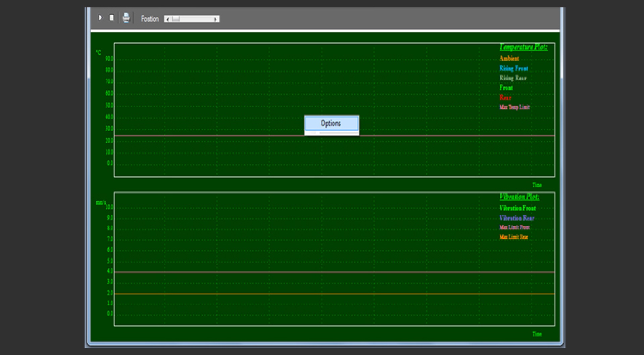Click the Position scrollbar's right arrow
Image resolution: width=644 pixels, height=355 pixels.
(x=216, y=19)
